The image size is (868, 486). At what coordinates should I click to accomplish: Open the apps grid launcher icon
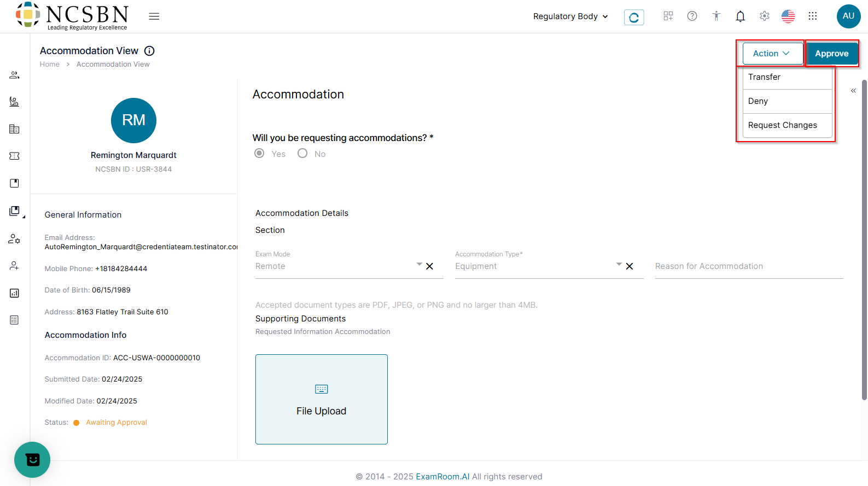click(812, 16)
